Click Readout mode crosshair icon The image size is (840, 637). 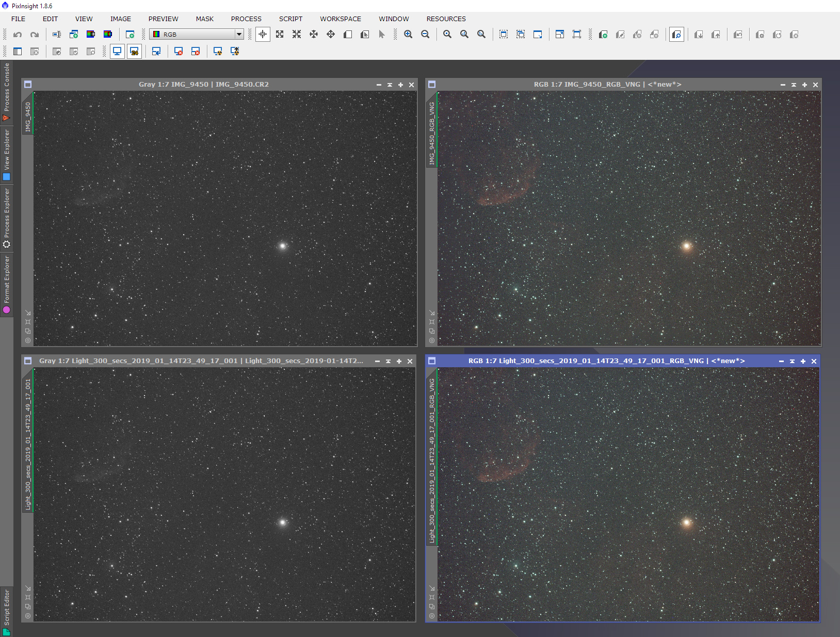(263, 35)
